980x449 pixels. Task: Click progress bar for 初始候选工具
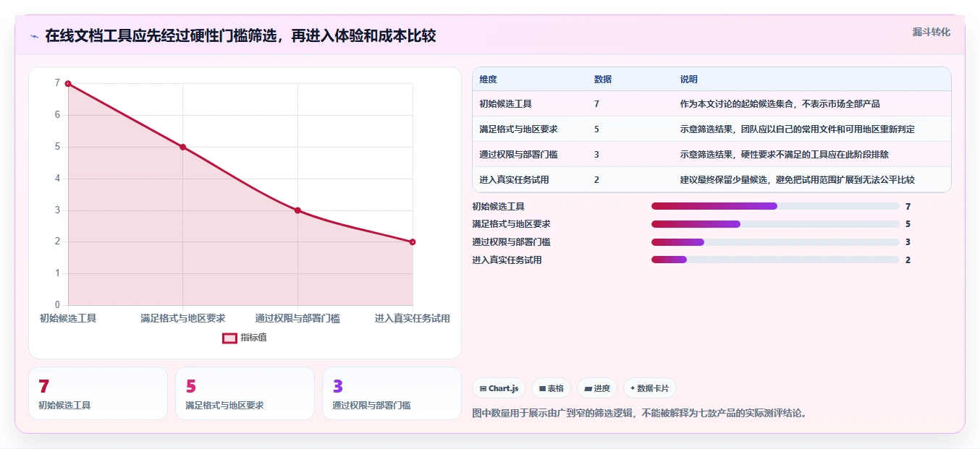775,206
